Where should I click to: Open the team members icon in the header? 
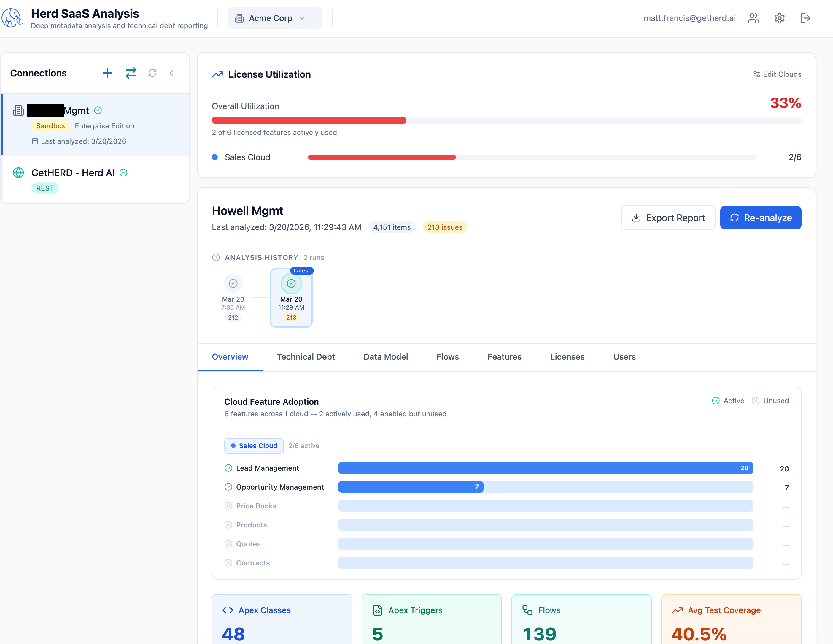[x=753, y=18]
